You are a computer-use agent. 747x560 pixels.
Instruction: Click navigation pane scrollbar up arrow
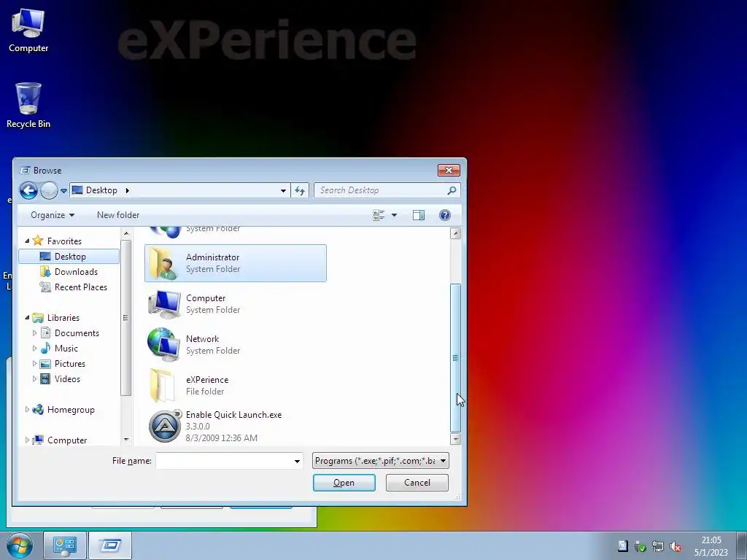pyautogui.click(x=125, y=233)
